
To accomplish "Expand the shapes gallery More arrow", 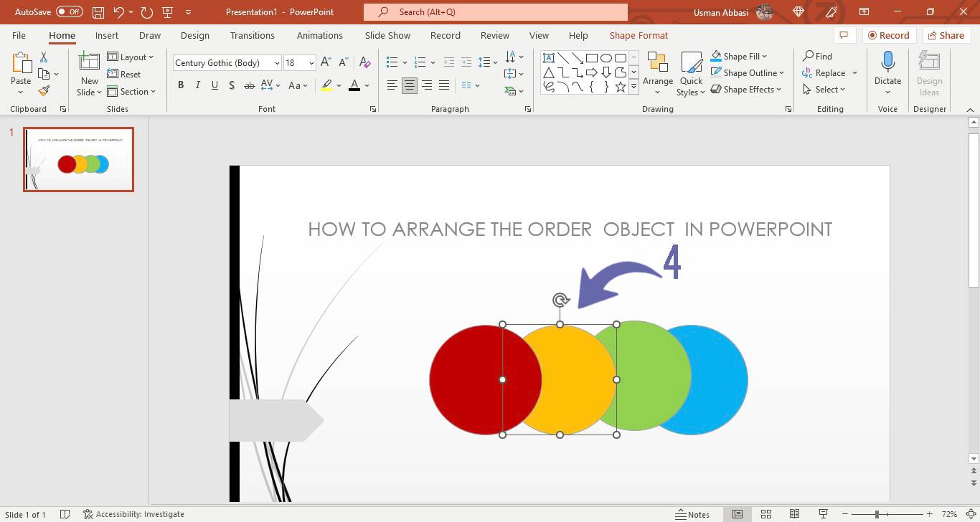I will [x=633, y=87].
